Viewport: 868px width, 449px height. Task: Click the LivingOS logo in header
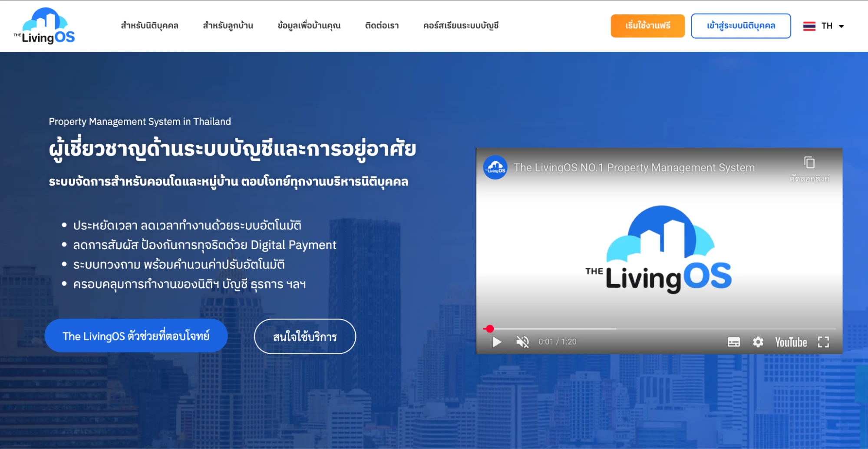pos(44,26)
